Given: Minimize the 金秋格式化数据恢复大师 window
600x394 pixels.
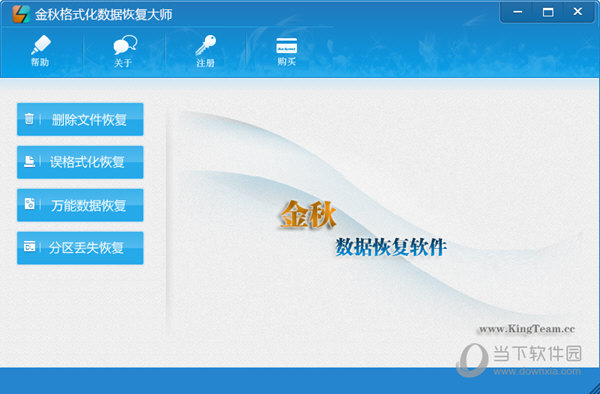Looking at the screenshot, I should pyautogui.click(x=518, y=12).
